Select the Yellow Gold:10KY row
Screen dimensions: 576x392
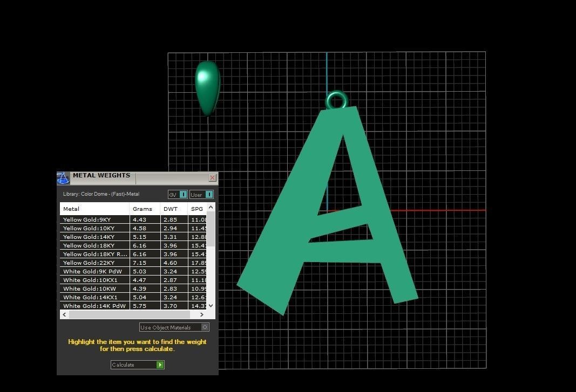point(133,228)
